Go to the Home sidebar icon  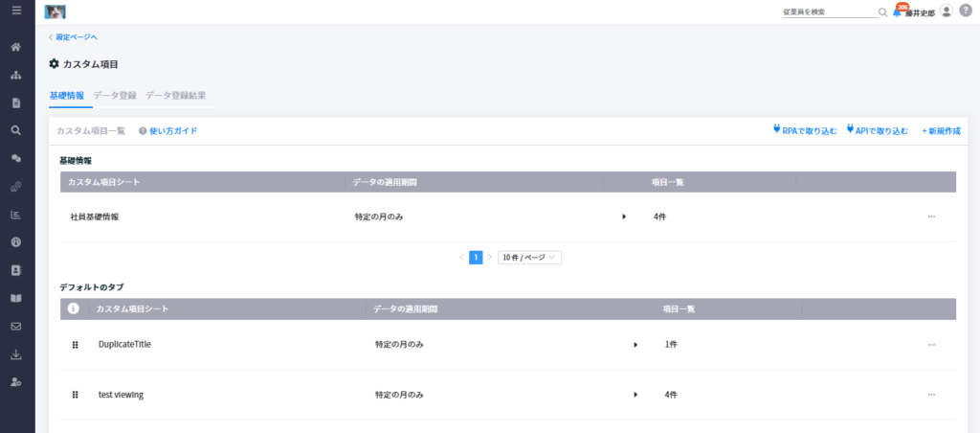17,48
